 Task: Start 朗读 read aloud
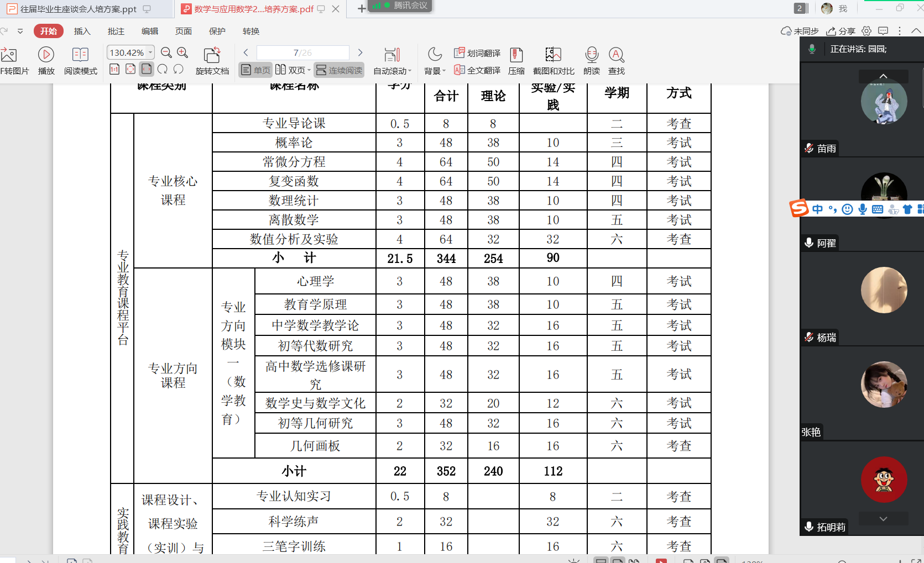point(592,61)
